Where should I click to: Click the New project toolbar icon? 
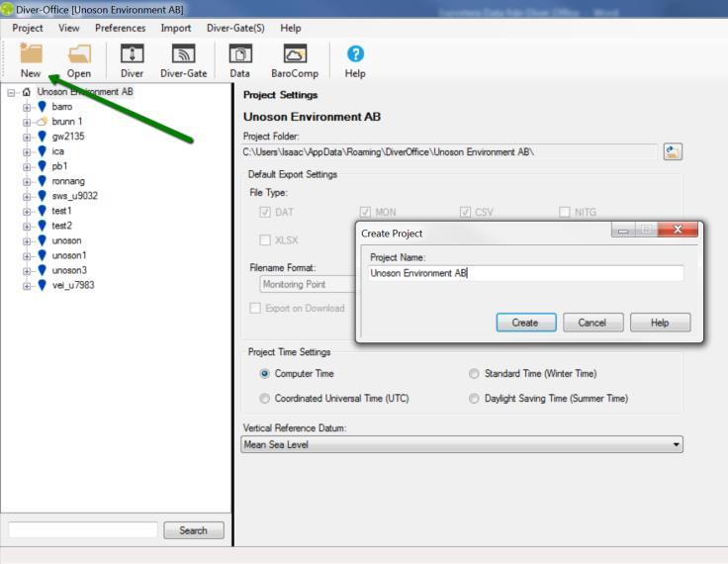(31, 53)
